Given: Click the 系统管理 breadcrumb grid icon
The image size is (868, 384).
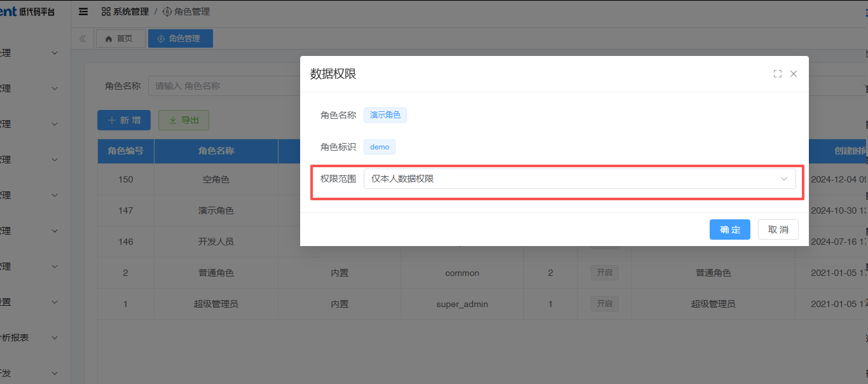Looking at the screenshot, I should (106, 11).
